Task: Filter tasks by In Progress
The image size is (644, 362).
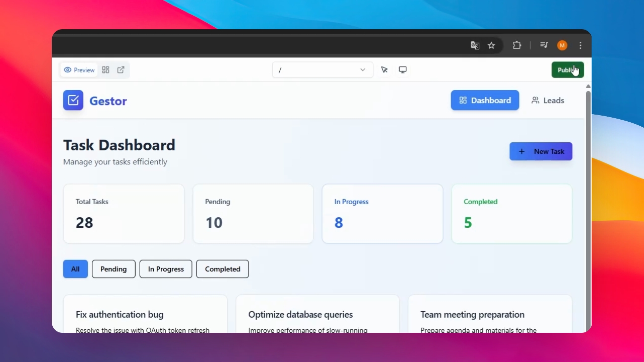Action: click(x=166, y=269)
